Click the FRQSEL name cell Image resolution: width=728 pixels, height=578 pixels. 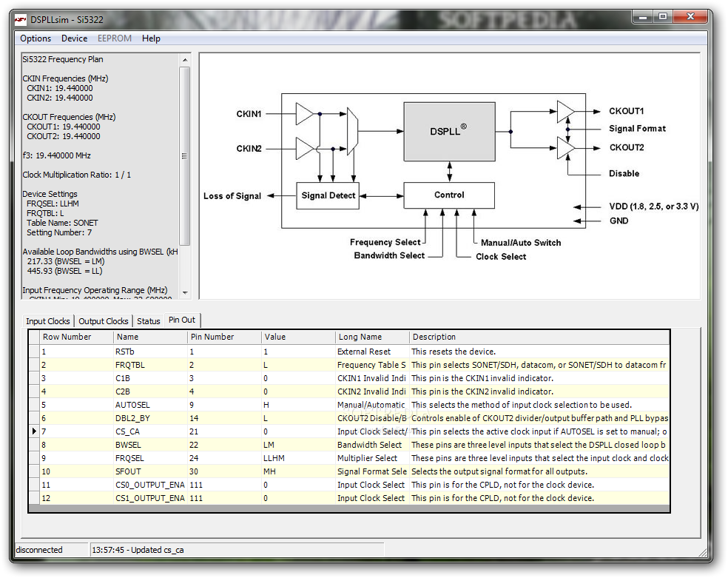pos(150,458)
